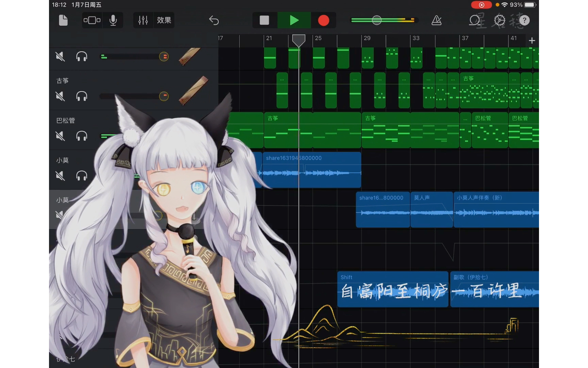Select the 莫人声 audio region

point(432,209)
